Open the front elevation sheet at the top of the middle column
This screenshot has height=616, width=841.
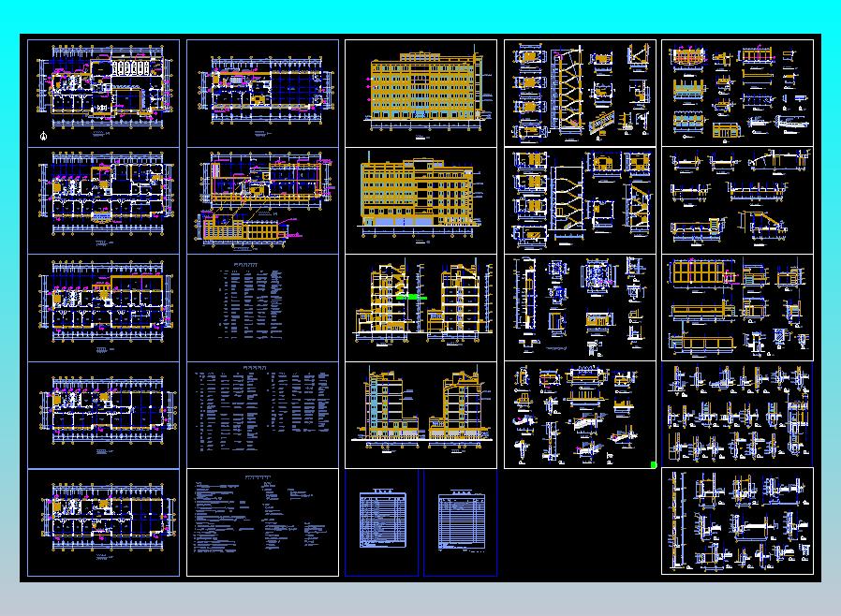coord(421,94)
